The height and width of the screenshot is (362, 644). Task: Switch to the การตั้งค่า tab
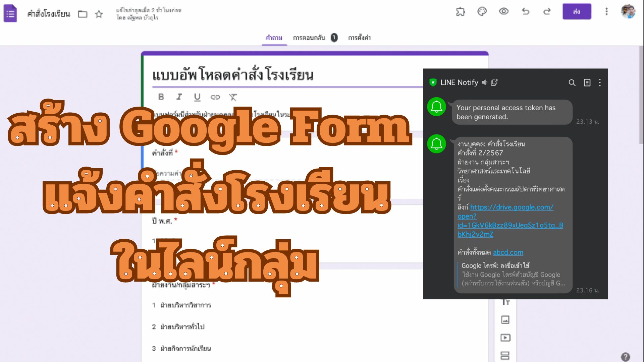[x=359, y=38]
